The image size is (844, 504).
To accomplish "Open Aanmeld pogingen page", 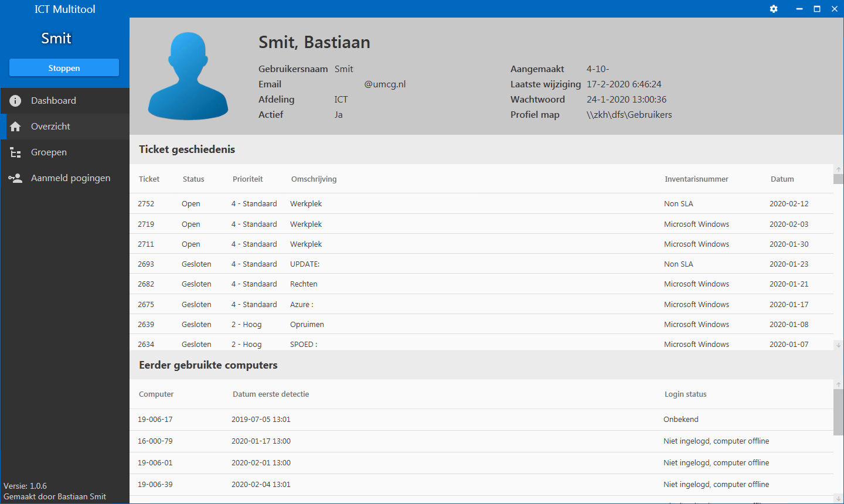I will pyautogui.click(x=70, y=178).
